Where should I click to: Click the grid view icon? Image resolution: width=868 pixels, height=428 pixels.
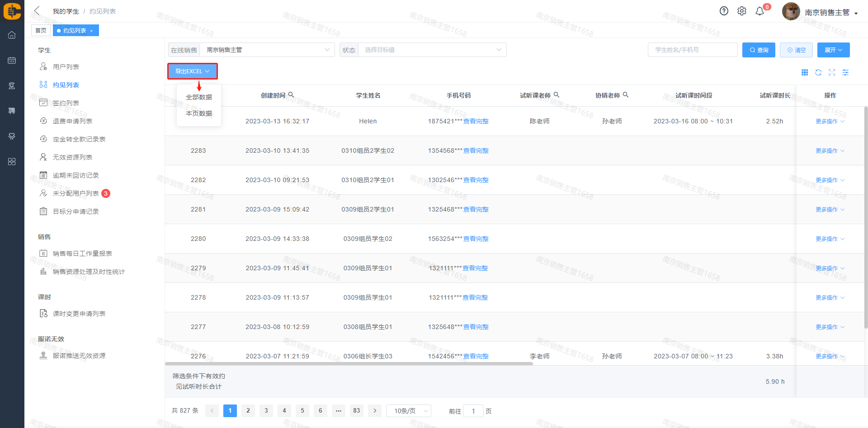click(805, 72)
